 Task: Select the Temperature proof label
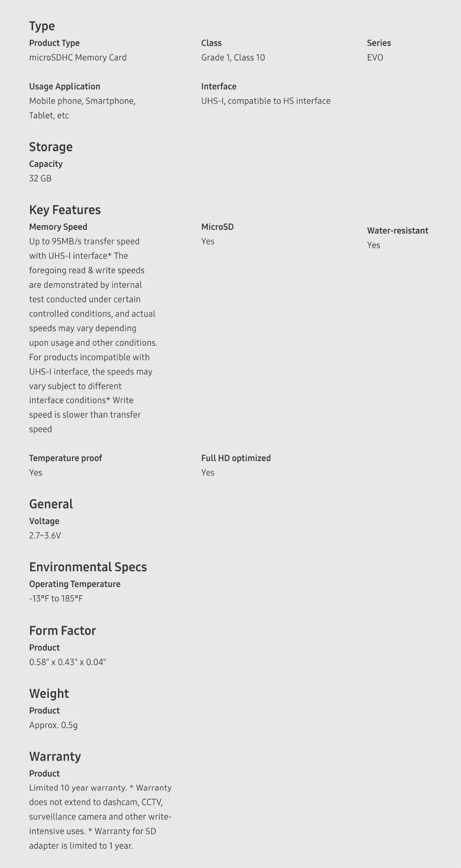(65, 458)
